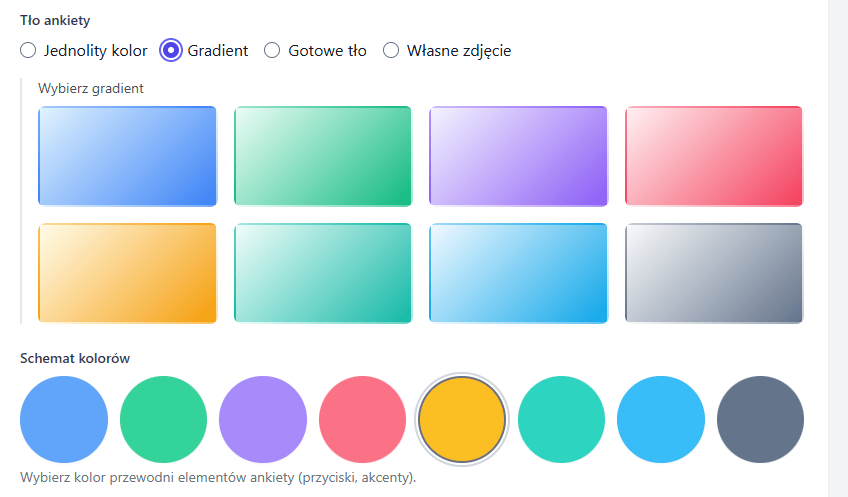This screenshot has width=848, height=497.
Task: Choose the "Gotowe tło" radio option
Action: point(272,50)
